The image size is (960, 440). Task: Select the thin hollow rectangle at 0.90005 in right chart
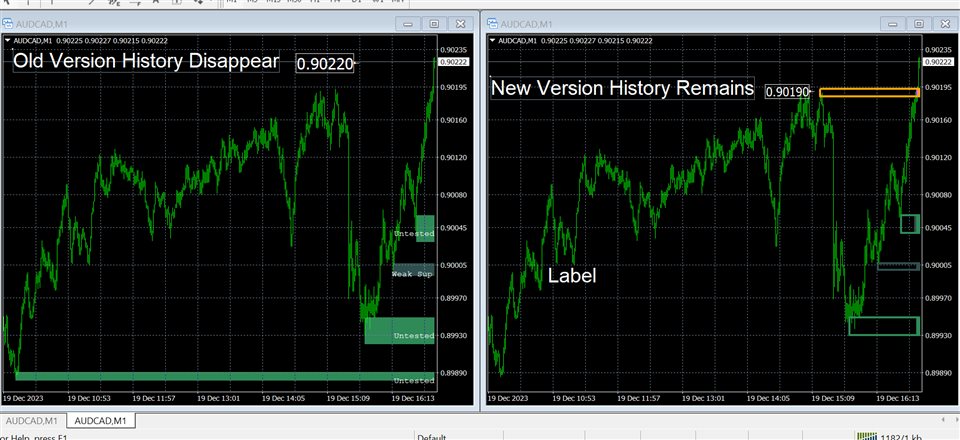click(898, 266)
